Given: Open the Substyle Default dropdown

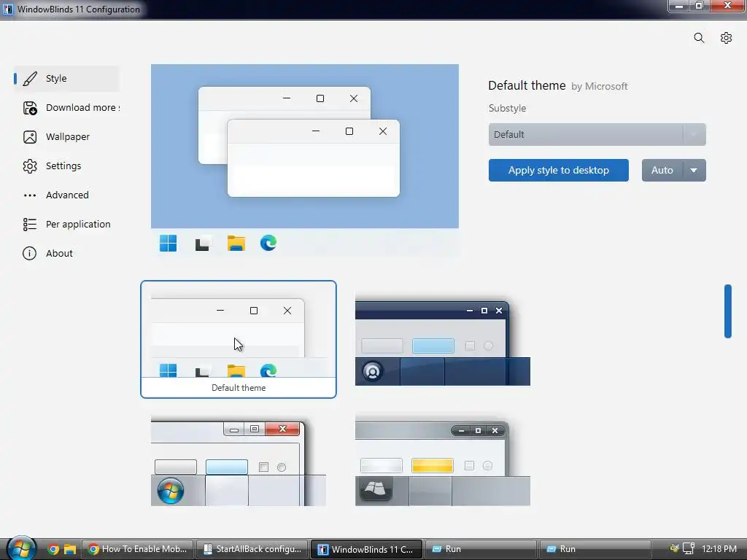Looking at the screenshot, I should tap(597, 134).
